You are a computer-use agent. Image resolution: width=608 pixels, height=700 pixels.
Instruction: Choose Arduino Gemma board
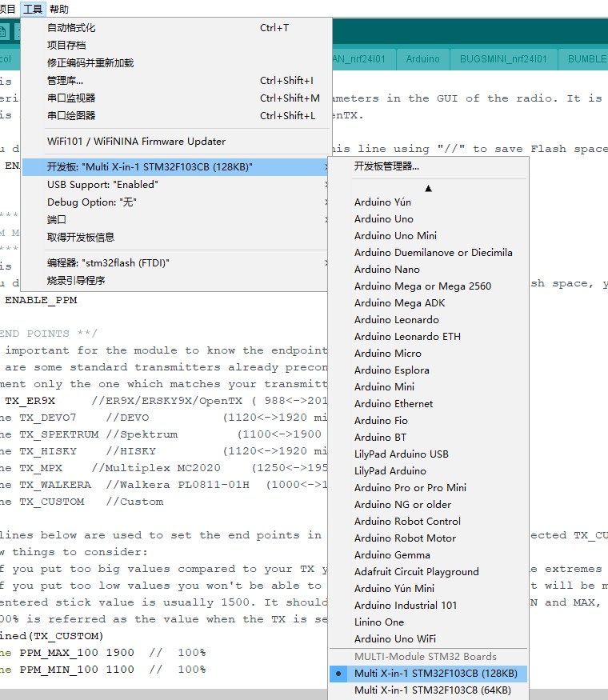pos(429,555)
